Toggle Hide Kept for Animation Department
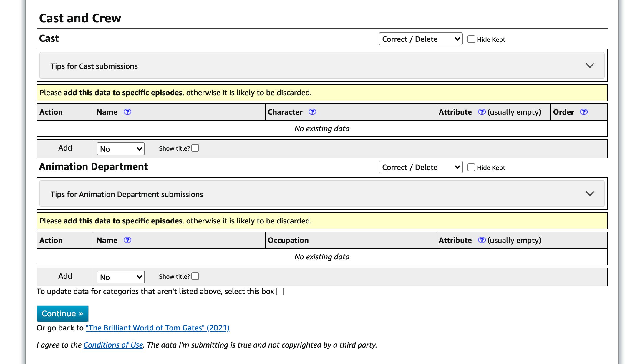The height and width of the screenshot is (364, 630). tap(471, 167)
